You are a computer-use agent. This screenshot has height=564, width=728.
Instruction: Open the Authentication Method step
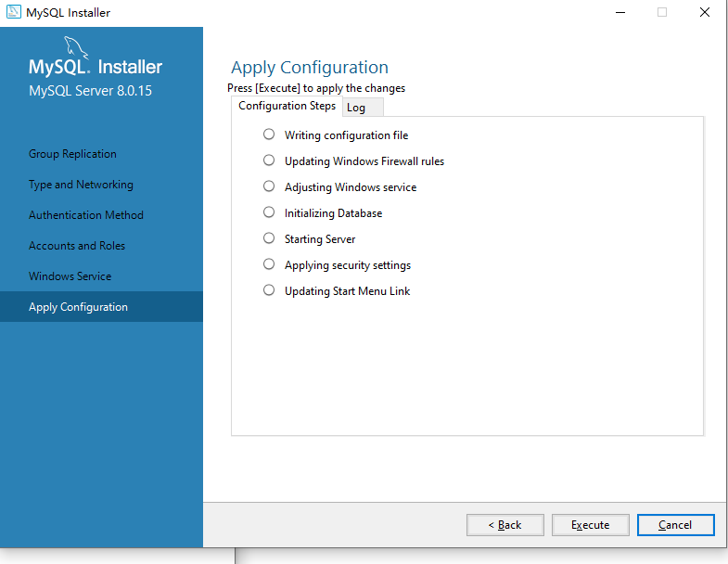pos(86,215)
